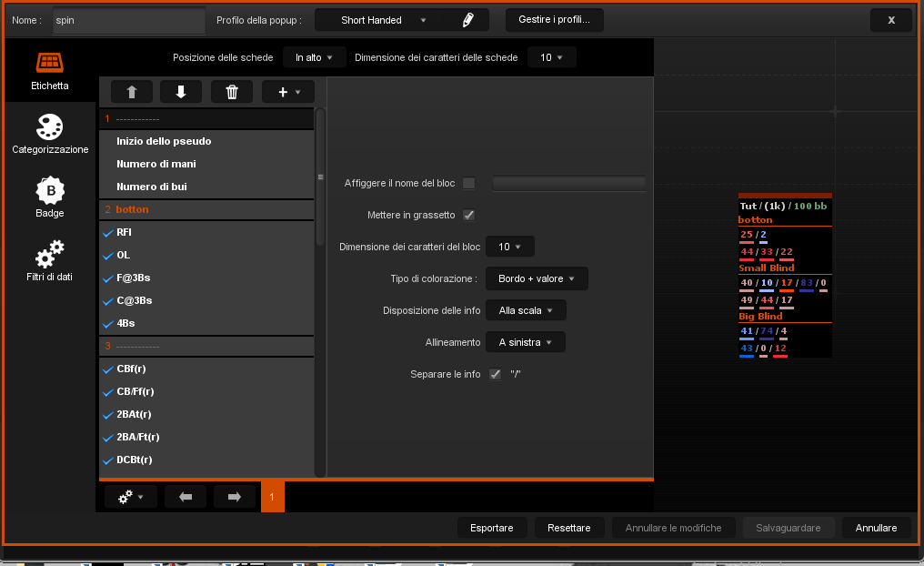This screenshot has height=566, width=924.
Task: Open the plus add-item menu
Action: 288,92
